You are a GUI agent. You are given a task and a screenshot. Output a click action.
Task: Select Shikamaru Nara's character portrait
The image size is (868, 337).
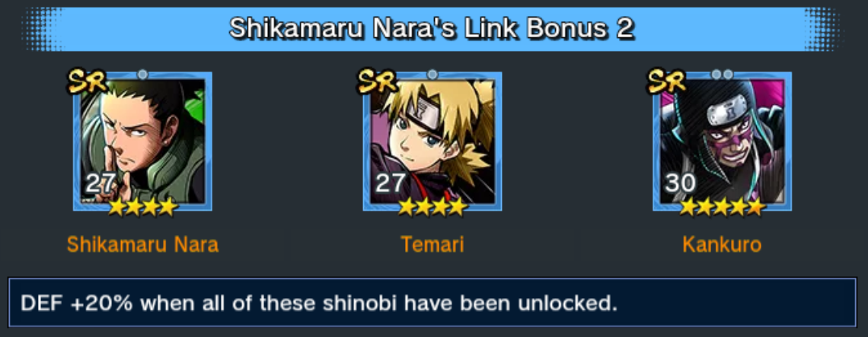(143, 141)
